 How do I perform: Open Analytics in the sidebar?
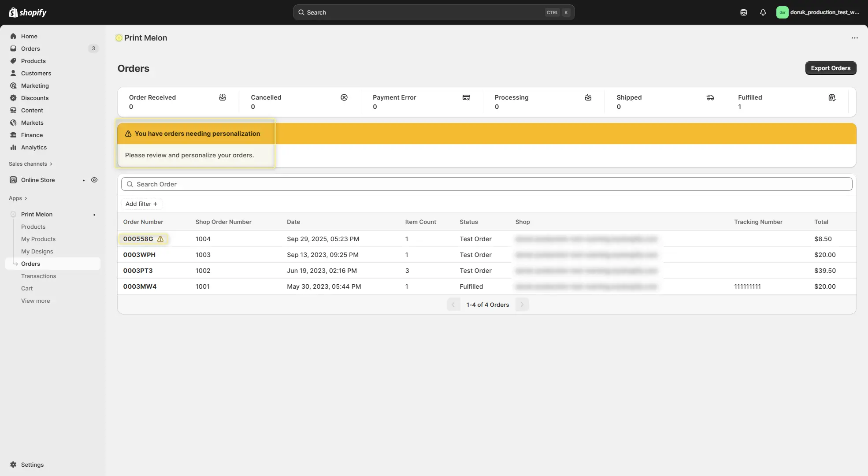coord(34,147)
